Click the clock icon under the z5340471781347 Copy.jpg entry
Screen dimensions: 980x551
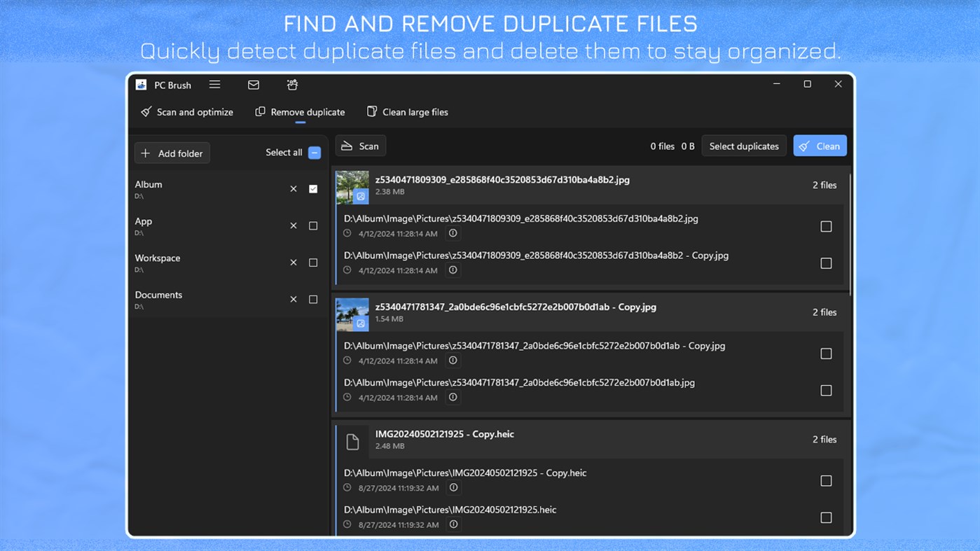(347, 360)
